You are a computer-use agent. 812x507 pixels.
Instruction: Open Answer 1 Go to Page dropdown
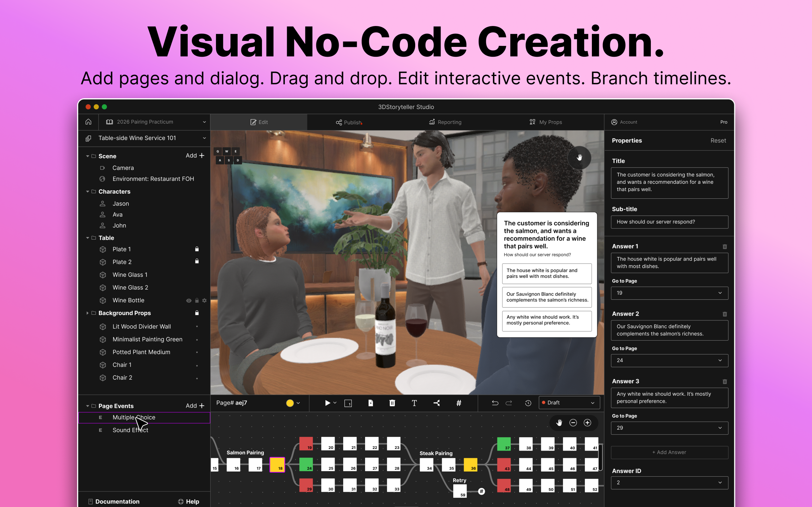[x=669, y=293]
